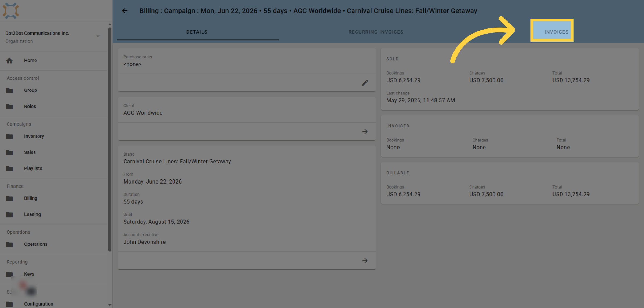Click Brand Carnival Cruise Lines: Fall/Winter Getaway

coord(177,162)
